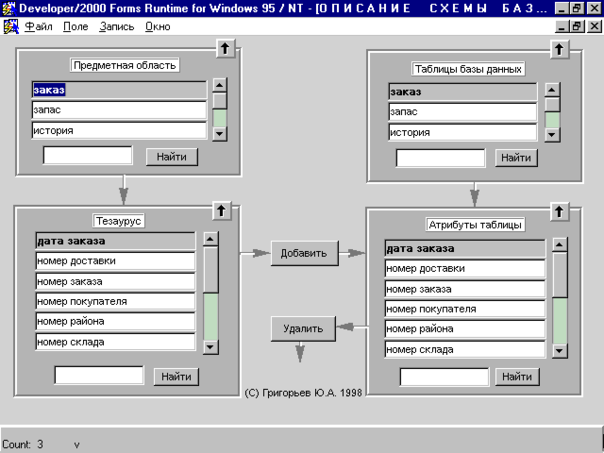Select заказ in Таблицы базы данных list

[x=463, y=92]
